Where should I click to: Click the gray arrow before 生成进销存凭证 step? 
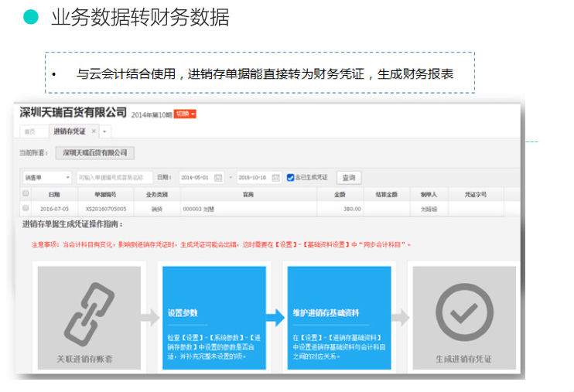(x=401, y=317)
